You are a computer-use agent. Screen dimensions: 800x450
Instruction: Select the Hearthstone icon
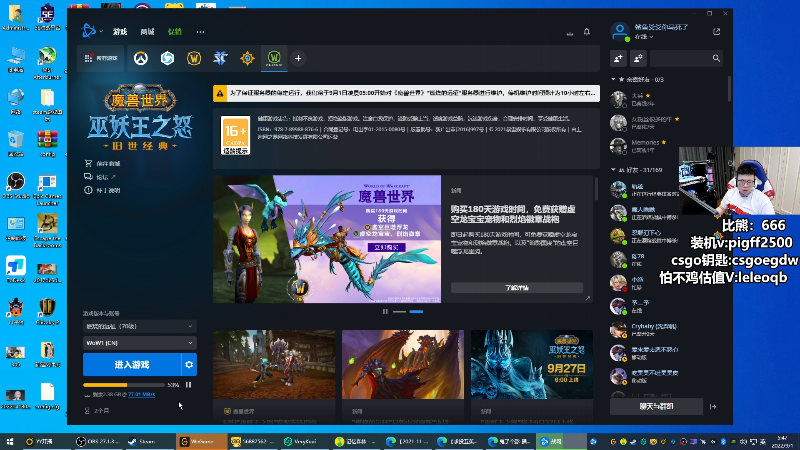(247, 58)
